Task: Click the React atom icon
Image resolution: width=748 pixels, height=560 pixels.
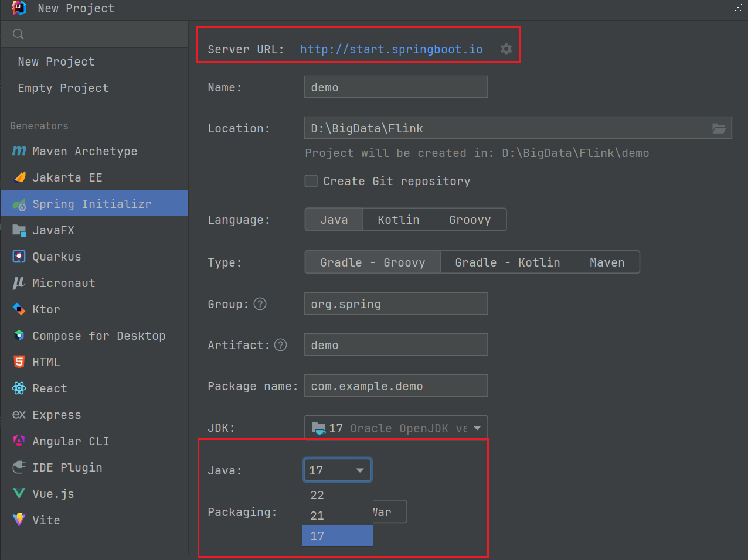Action: 19,388
